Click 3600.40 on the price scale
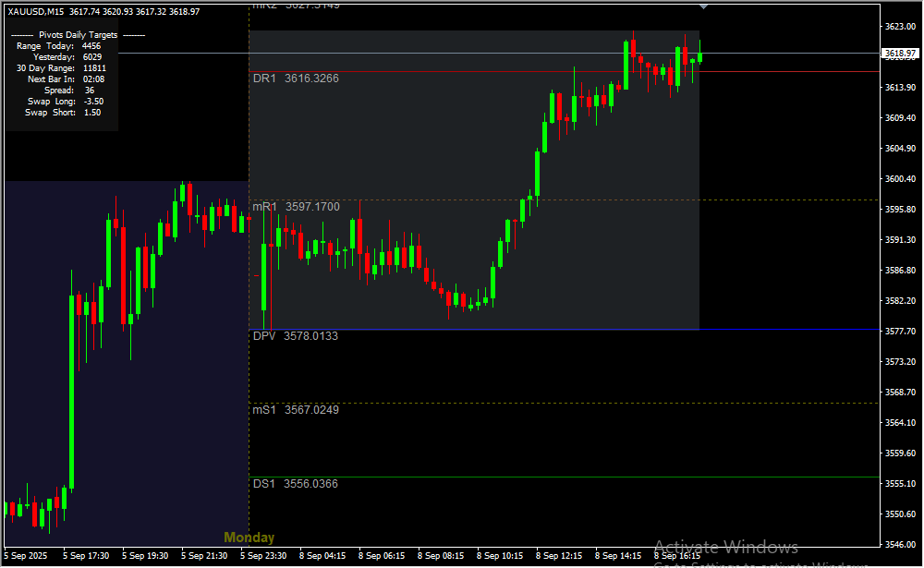 (x=900, y=179)
